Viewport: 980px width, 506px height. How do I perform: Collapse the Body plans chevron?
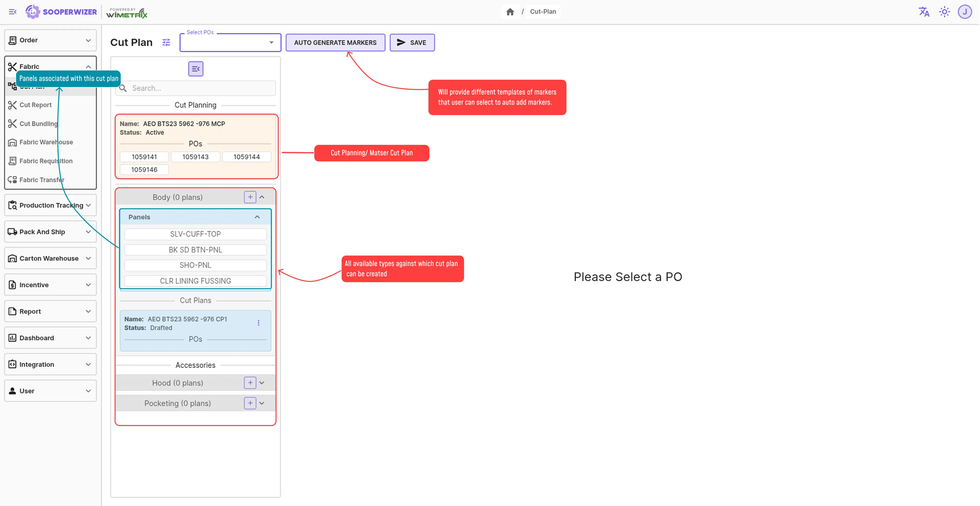[262, 197]
